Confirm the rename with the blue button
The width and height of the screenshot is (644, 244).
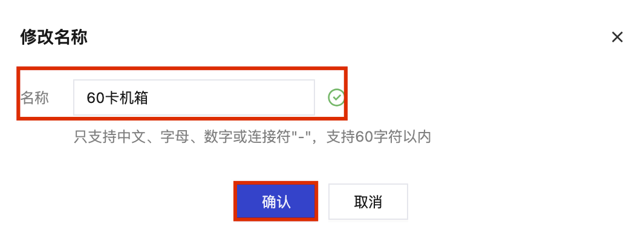coord(276,201)
